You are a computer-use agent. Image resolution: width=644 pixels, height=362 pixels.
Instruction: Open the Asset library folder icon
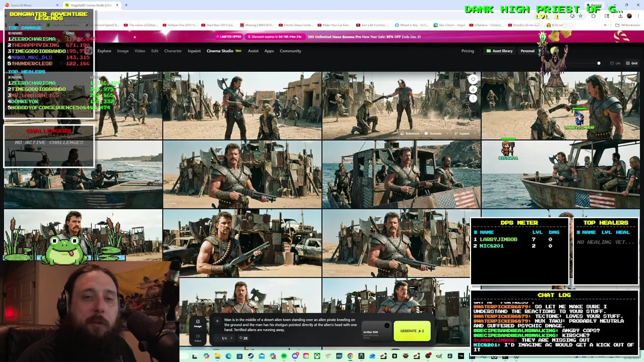[x=489, y=51]
